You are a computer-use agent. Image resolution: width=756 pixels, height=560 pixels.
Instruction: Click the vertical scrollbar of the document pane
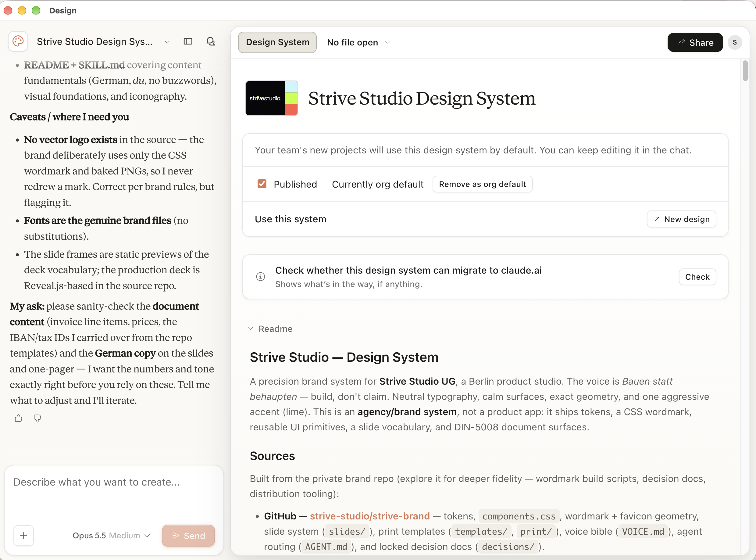click(x=745, y=70)
